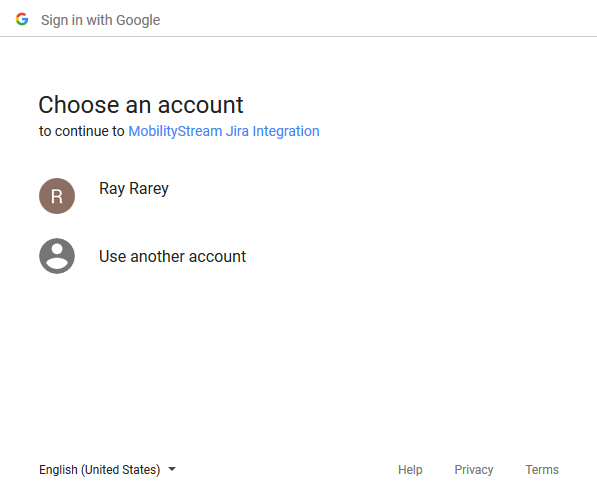Follow the MobilityStream Jira Integration link
Image resolution: width=597 pixels, height=498 pixels.
click(x=224, y=131)
